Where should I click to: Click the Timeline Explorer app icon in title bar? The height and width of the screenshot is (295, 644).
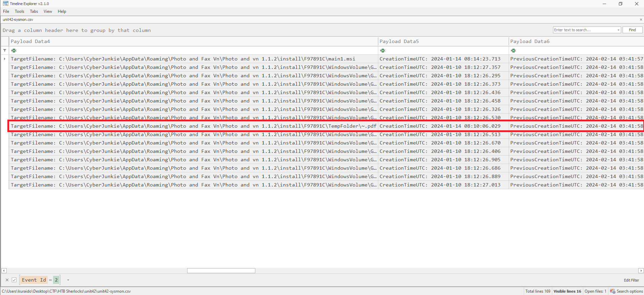click(x=5, y=4)
